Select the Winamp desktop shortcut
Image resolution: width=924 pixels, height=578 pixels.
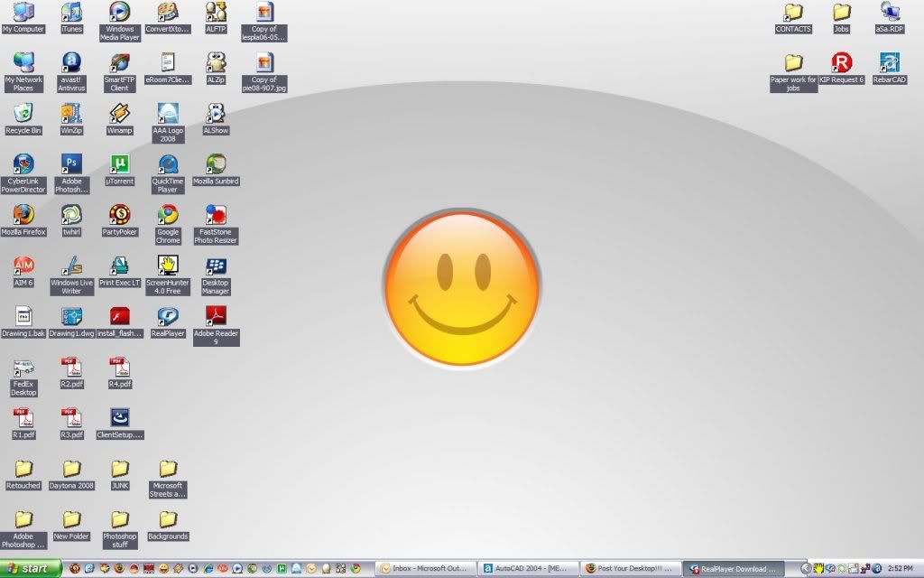pos(120,119)
